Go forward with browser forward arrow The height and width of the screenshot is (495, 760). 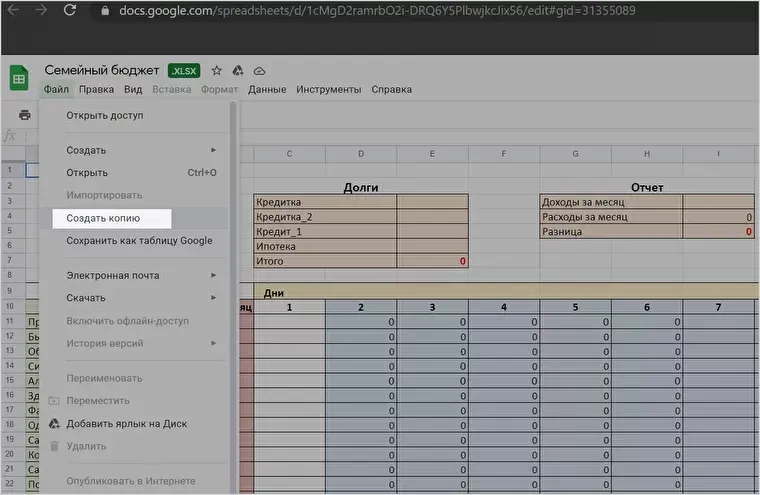click(41, 10)
